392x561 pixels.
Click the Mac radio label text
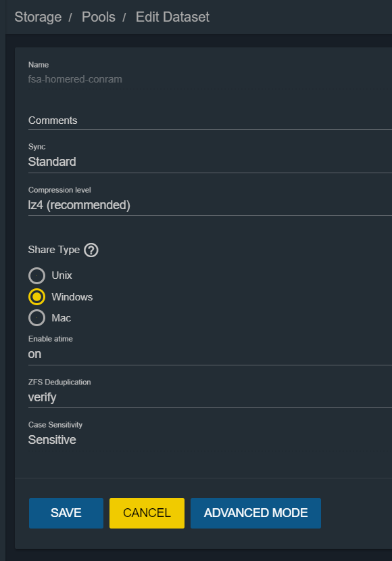click(61, 318)
